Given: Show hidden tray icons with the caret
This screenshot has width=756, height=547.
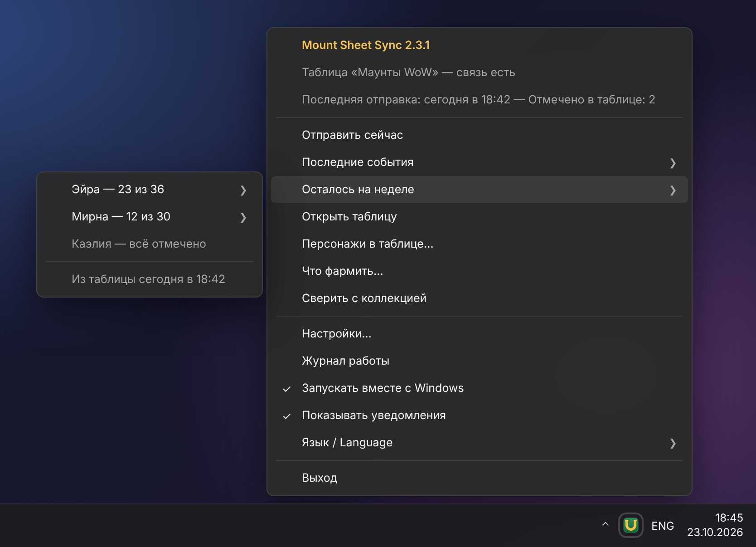Looking at the screenshot, I should pos(605,524).
